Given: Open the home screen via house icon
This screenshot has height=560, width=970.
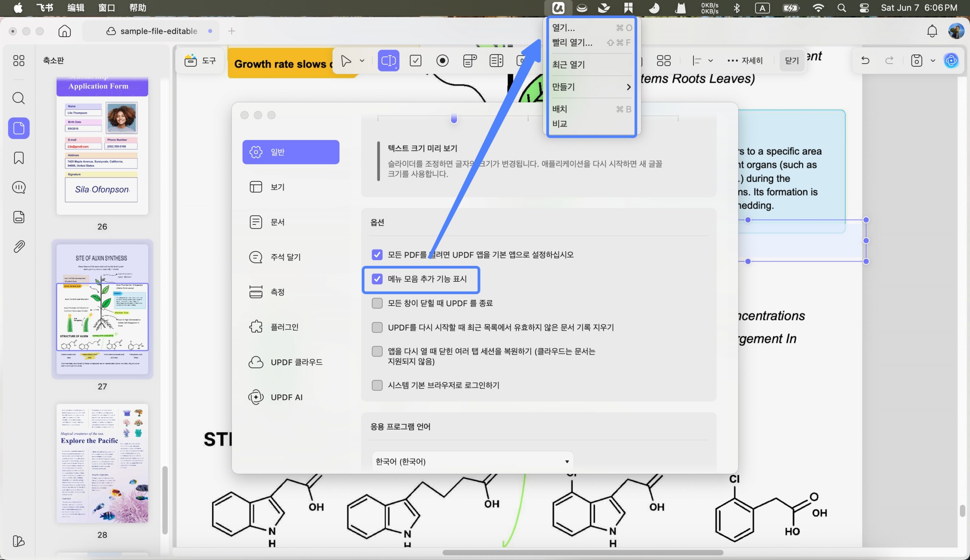Looking at the screenshot, I should [x=65, y=31].
